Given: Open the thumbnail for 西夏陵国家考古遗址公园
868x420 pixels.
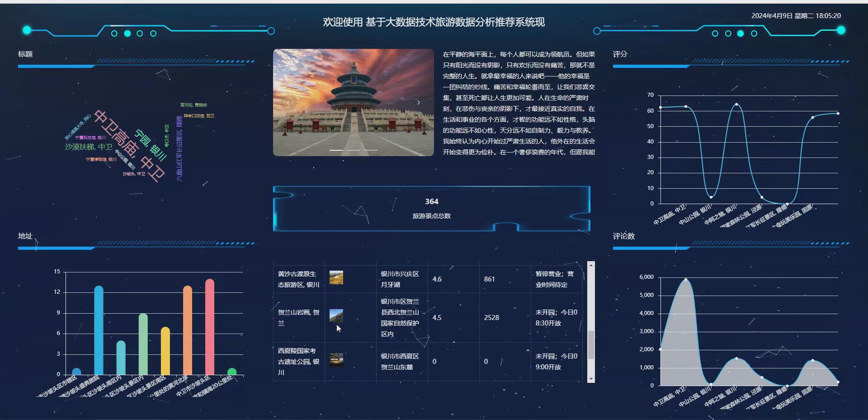Looking at the screenshot, I should (x=337, y=360).
